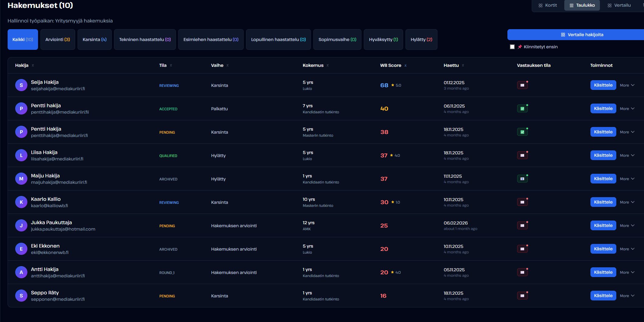644x322 pixels.
Task: Switch to Kortit view
Action: click(x=548, y=5)
